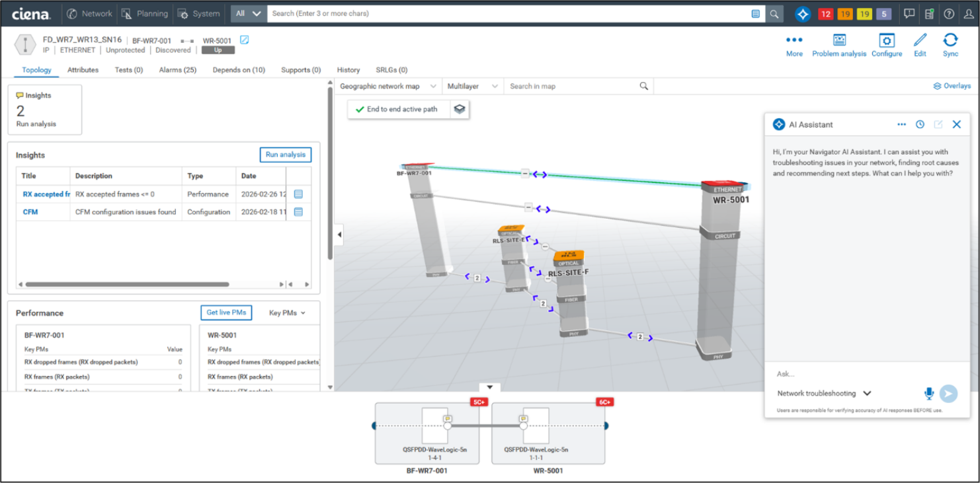Click the Configure icon
Image resolution: width=980 pixels, height=483 pixels.
886,45
